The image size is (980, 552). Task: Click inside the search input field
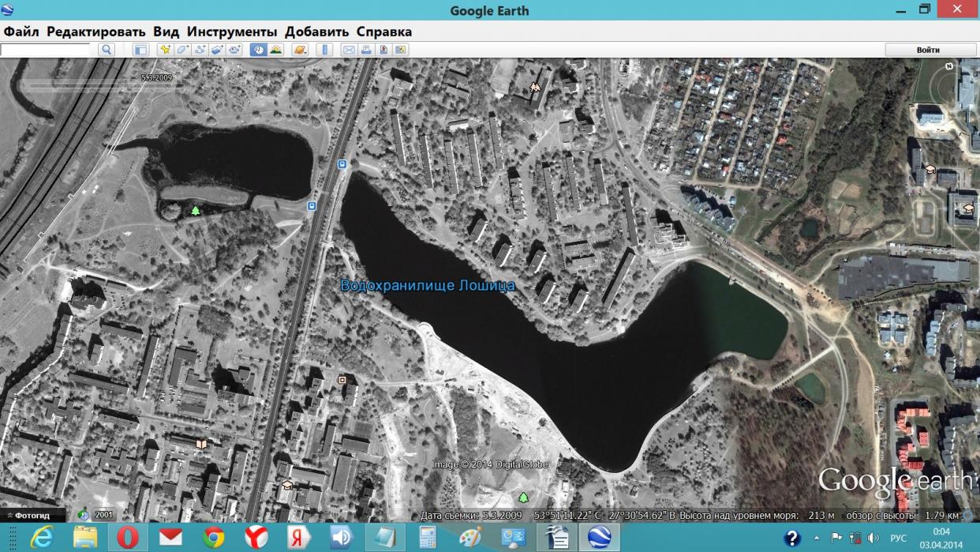click(x=46, y=50)
